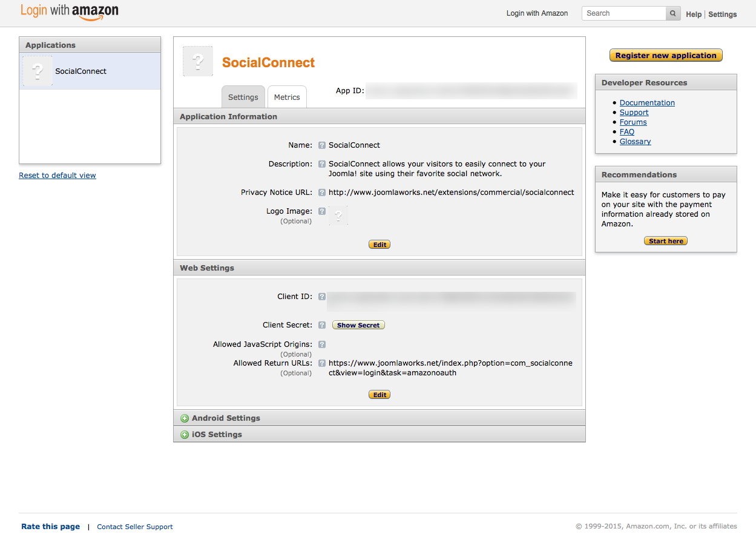Open Settings in the top navigation
The height and width of the screenshot is (540, 756).
pos(723,15)
